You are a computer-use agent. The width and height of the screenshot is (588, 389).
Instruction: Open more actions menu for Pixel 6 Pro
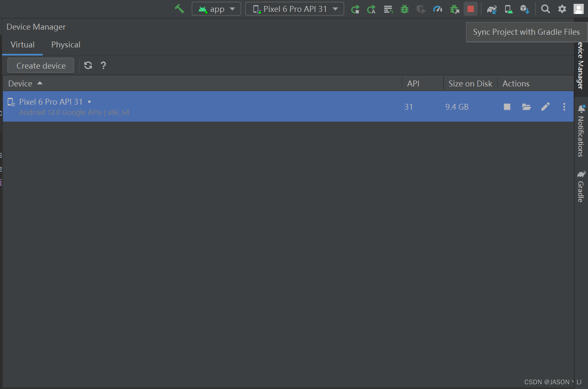tap(564, 107)
